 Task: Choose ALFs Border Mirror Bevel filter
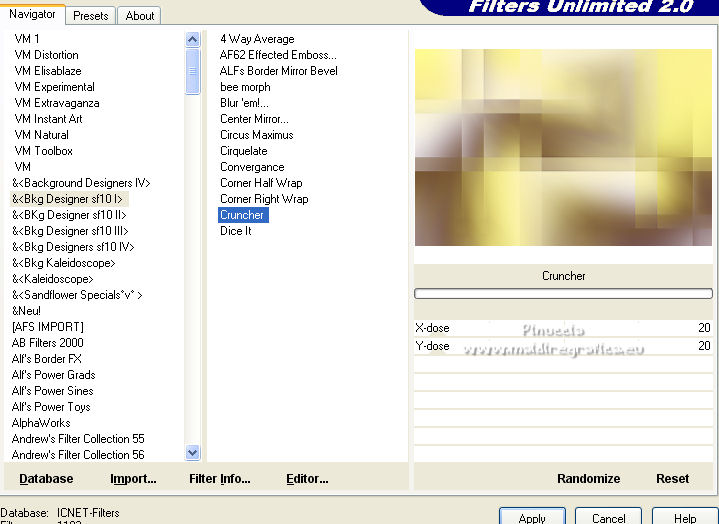[279, 71]
